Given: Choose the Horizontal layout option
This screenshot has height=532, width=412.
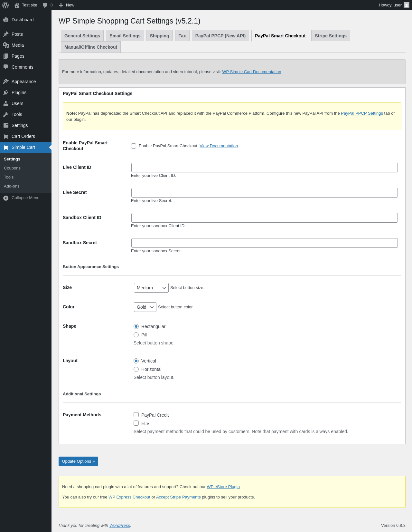Looking at the screenshot, I should 136,369.
